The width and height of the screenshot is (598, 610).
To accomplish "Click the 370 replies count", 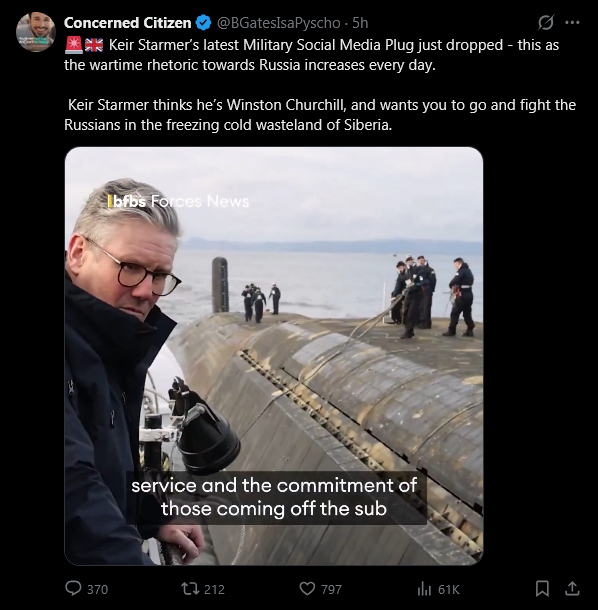I will pos(97,589).
